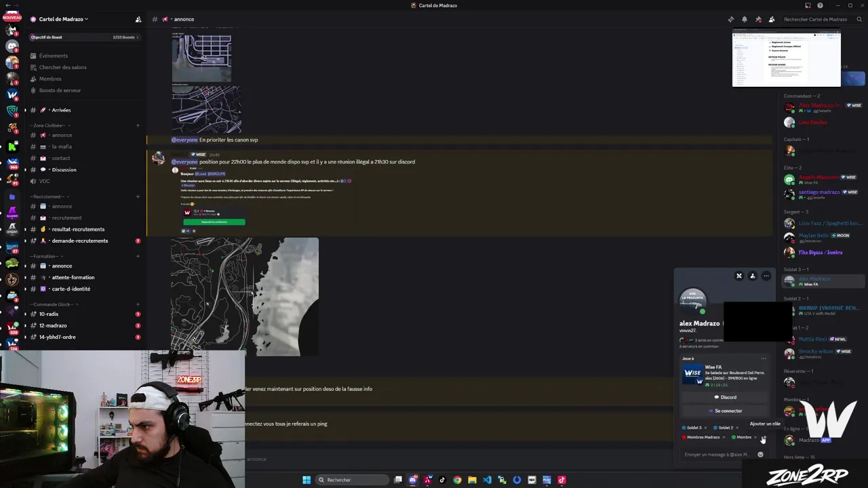Open the street map thumbnail above @everyone message
The width and height of the screenshot is (868, 488).
coord(207,109)
